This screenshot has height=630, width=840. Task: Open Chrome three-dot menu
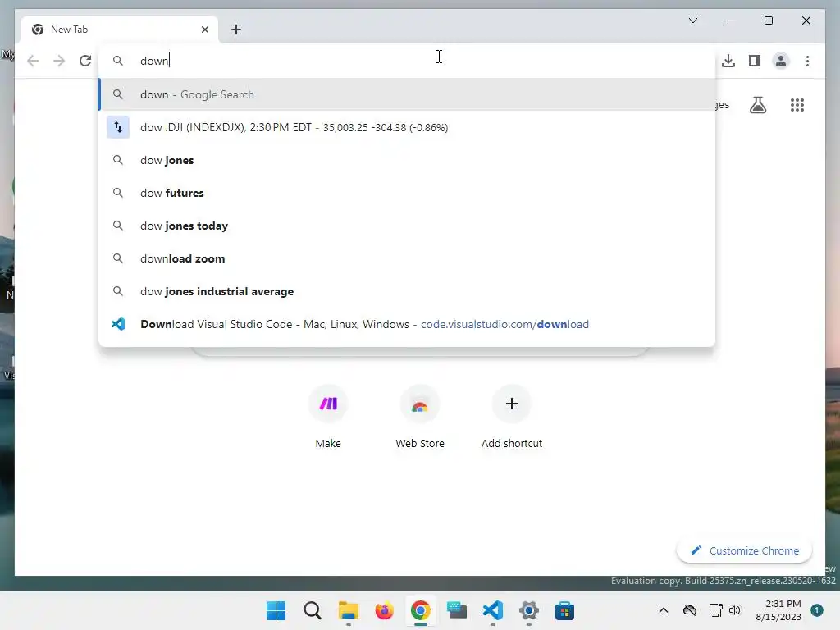pyautogui.click(x=807, y=61)
